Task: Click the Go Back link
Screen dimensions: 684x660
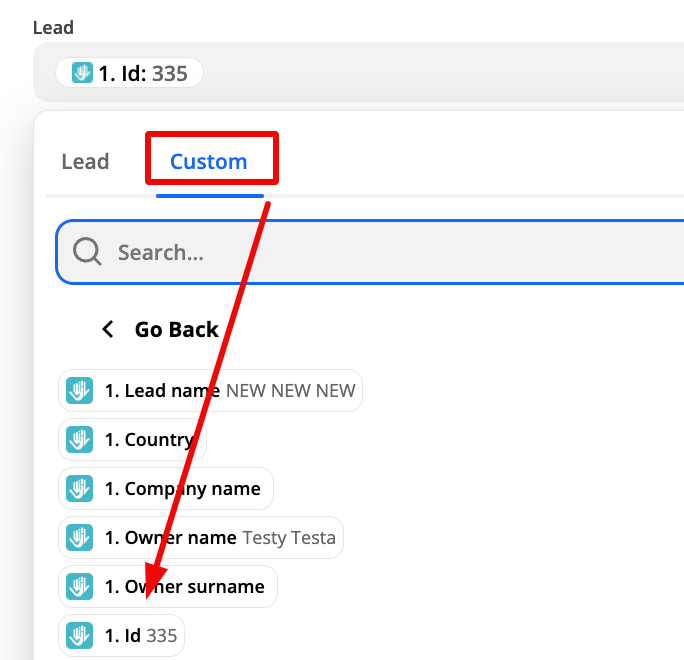Action: click(176, 329)
